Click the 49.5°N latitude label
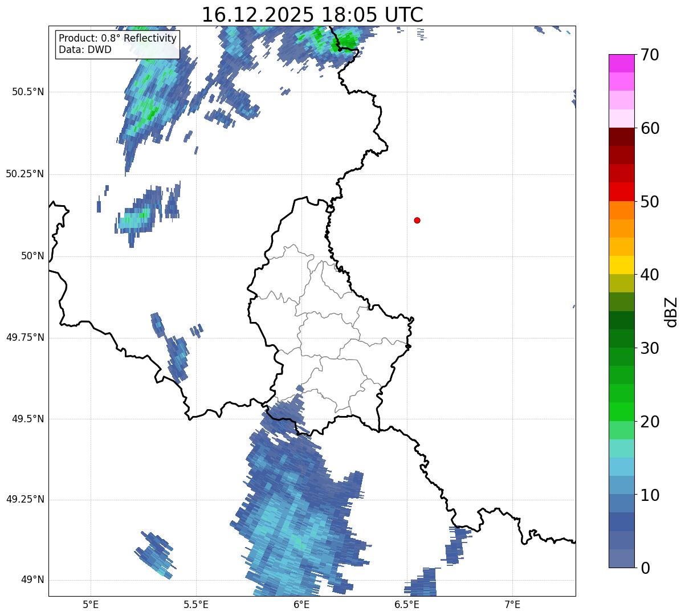The height and width of the screenshot is (616, 685). [28, 419]
